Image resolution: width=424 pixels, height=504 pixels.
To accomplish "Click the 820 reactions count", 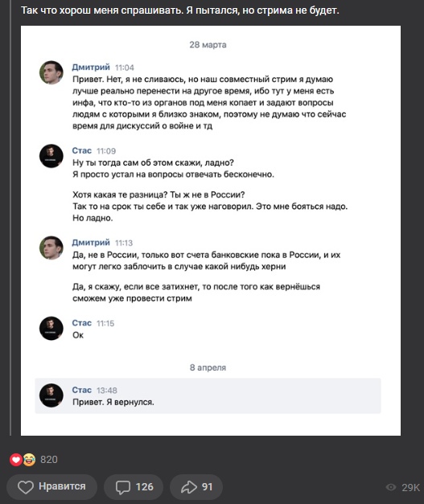I will point(49,460).
